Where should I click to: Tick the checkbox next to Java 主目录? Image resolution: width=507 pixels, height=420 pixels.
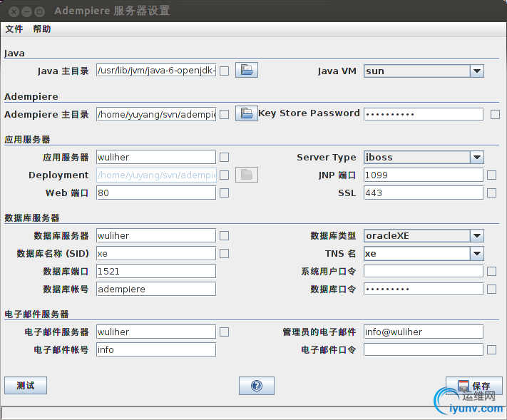[224, 71]
